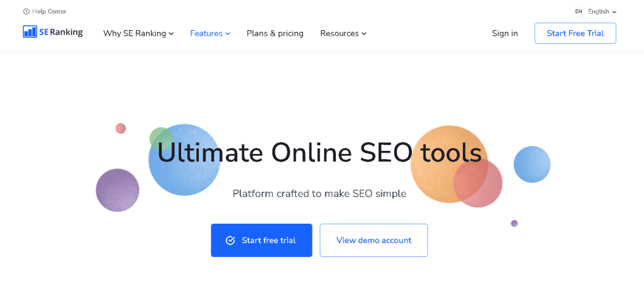Click the Sign in link
The image size is (644, 284).
click(x=505, y=33)
